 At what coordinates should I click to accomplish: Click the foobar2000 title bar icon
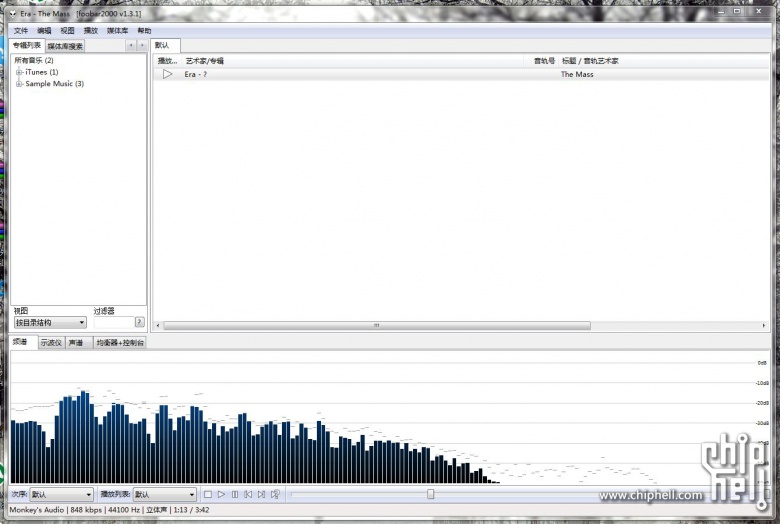[x=13, y=14]
